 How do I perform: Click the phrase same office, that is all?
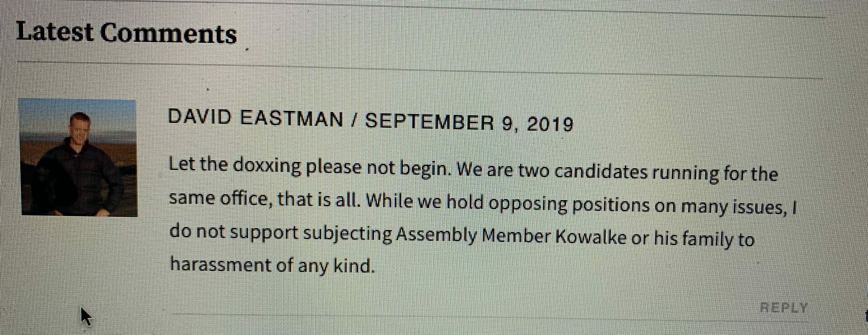coord(265,199)
